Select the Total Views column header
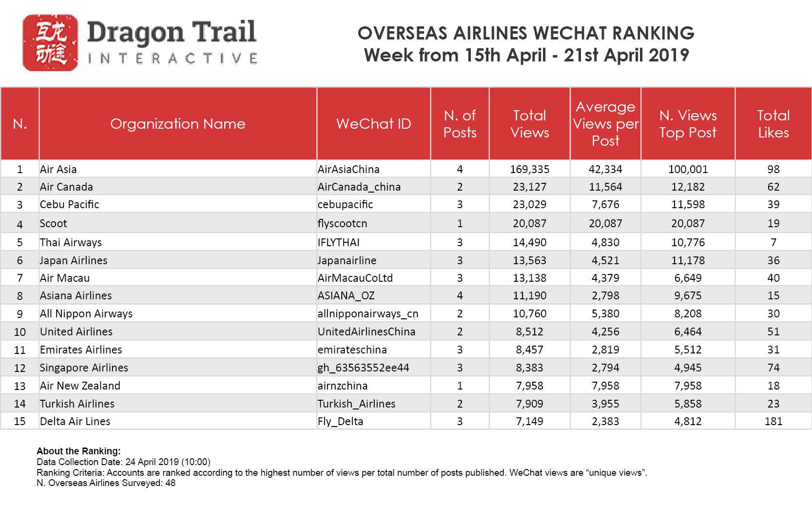The image size is (812, 507). pyautogui.click(x=530, y=124)
